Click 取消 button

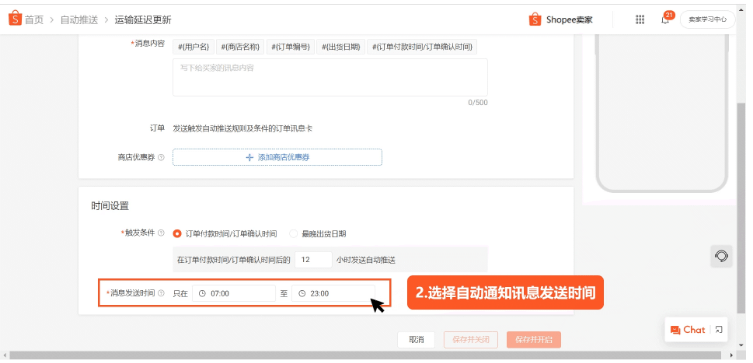(416, 339)
